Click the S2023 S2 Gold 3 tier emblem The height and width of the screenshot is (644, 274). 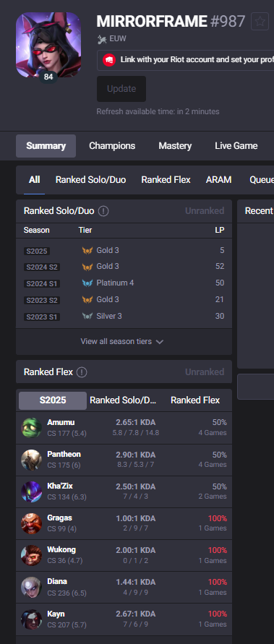click(x=87, y=300)
